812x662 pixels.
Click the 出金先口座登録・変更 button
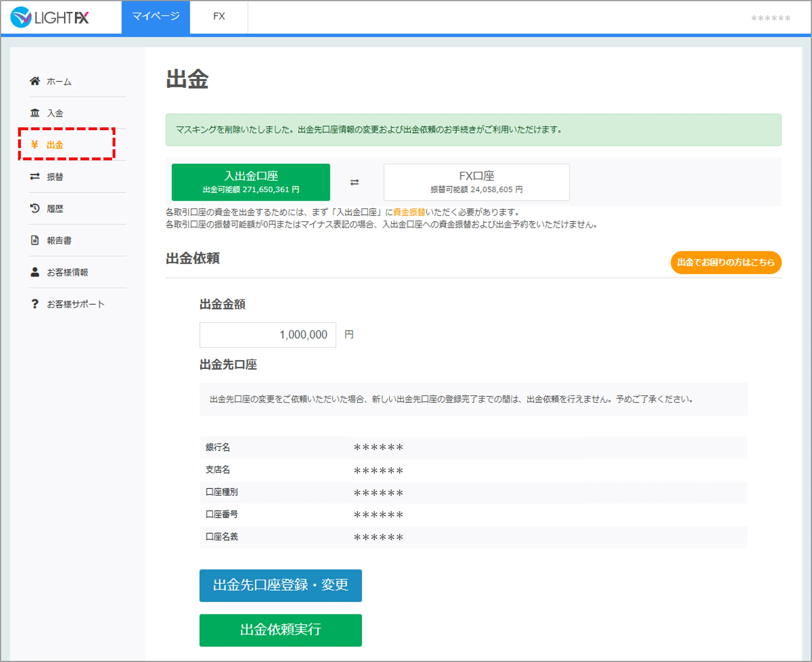[281, 585]
